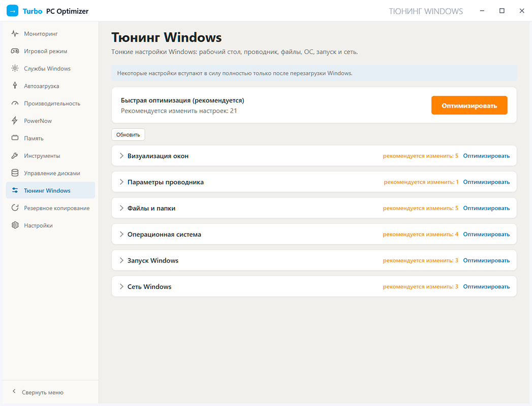Viewport: 532px width, 406px height.
Task: Minimize the Turbo PC Optimizer window
Action: [482, 11]
